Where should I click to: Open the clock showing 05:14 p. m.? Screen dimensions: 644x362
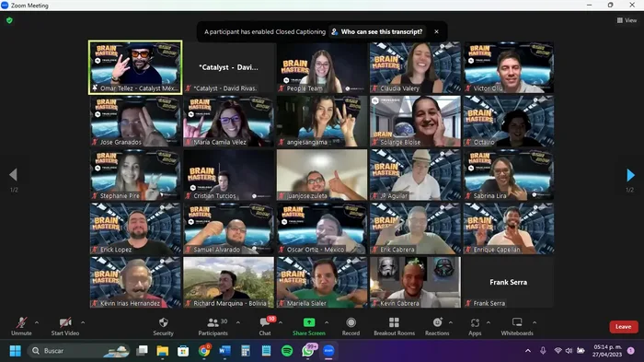pos(606,350)
